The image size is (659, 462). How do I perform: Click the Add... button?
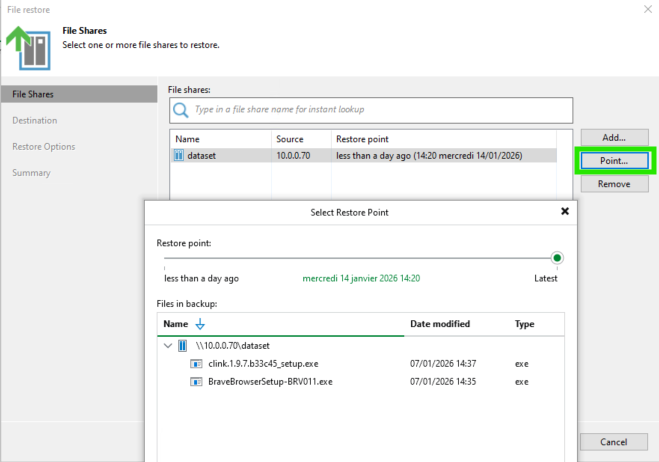(614, 137)
